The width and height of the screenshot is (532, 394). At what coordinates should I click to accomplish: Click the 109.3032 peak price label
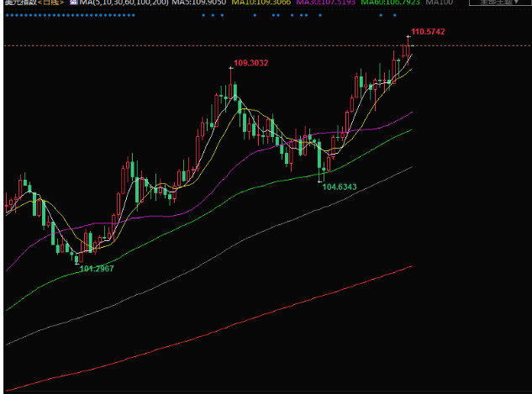click(250, 63)
